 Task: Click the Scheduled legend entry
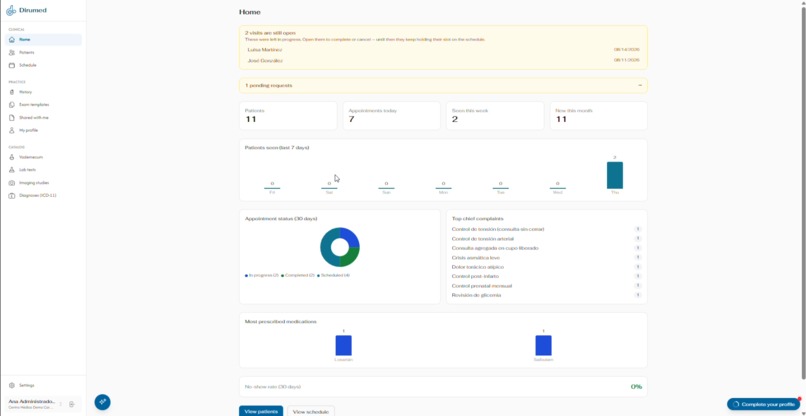[x=334, y=276]
